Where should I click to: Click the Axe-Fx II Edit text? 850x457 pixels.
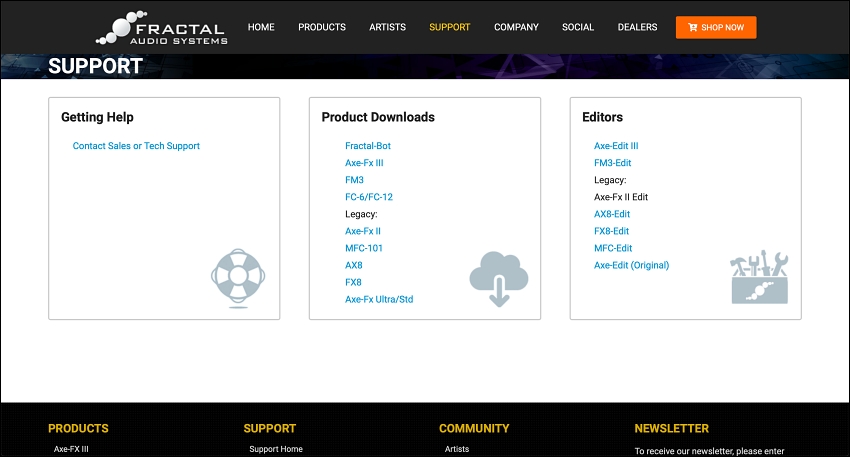621,197
